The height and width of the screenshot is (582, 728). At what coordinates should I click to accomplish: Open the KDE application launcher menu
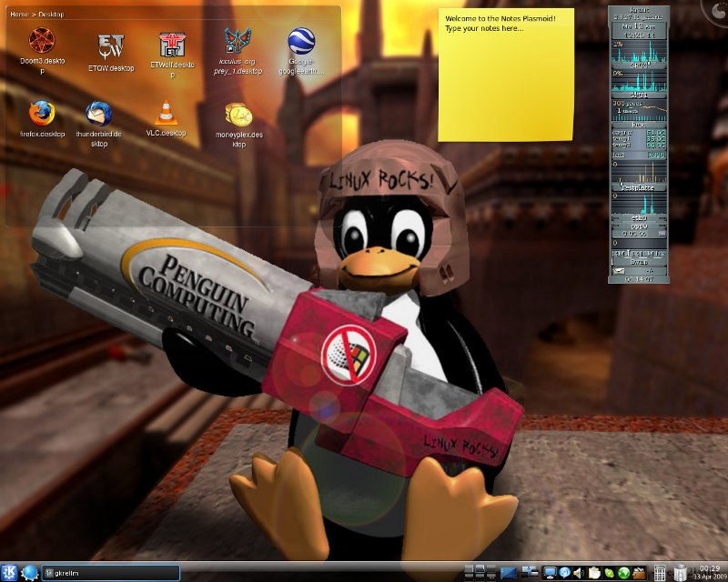click(10, 572)
